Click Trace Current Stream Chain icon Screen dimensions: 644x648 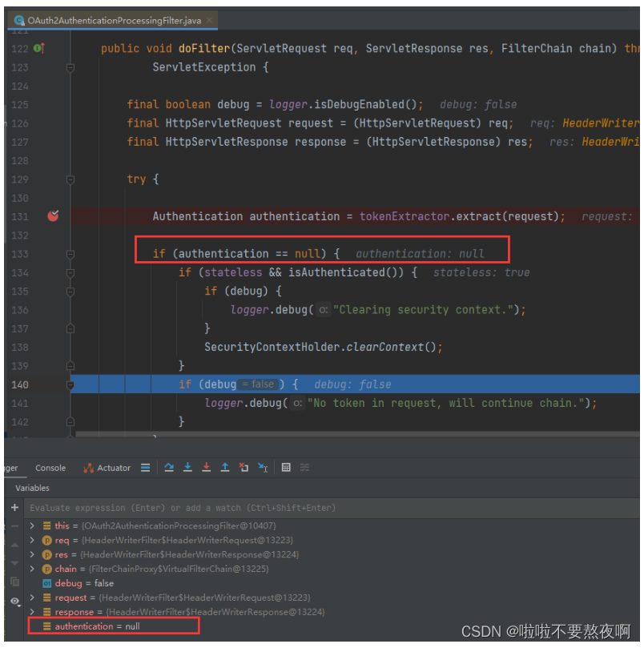point(304,468)
